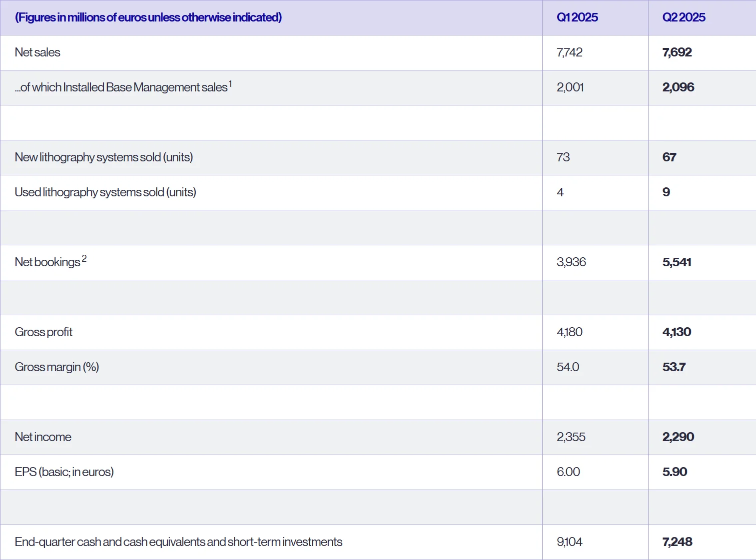Click the Q1 net sales value 7,742

570,52
